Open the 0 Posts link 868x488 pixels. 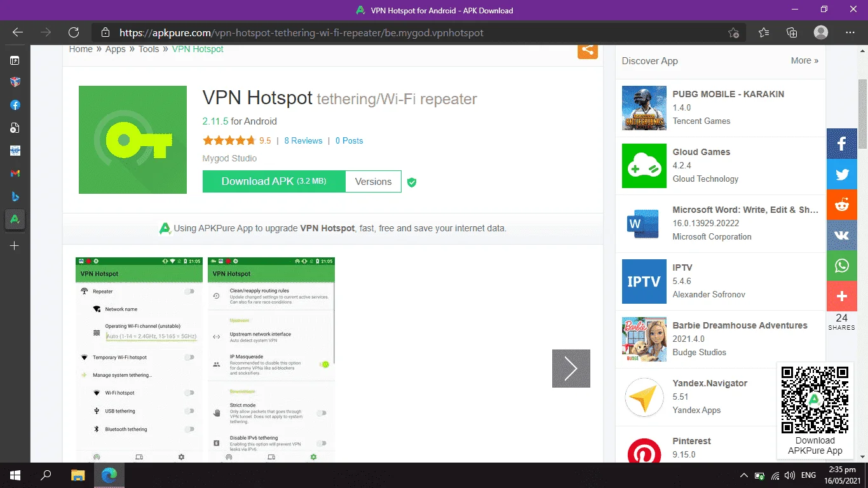pos(349,140)
